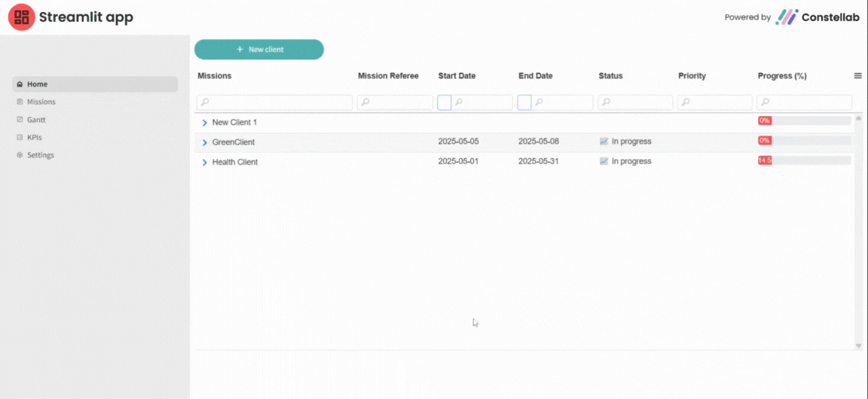Go to the Missions page in the sidebar
This screenshot has width=868, height=399.
click(41, 102)
